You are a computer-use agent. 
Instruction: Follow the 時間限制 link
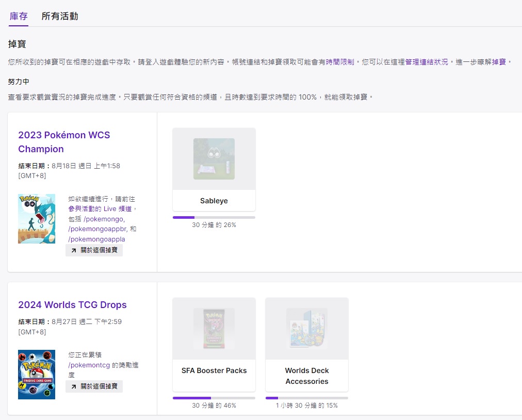tap(339, 62)
